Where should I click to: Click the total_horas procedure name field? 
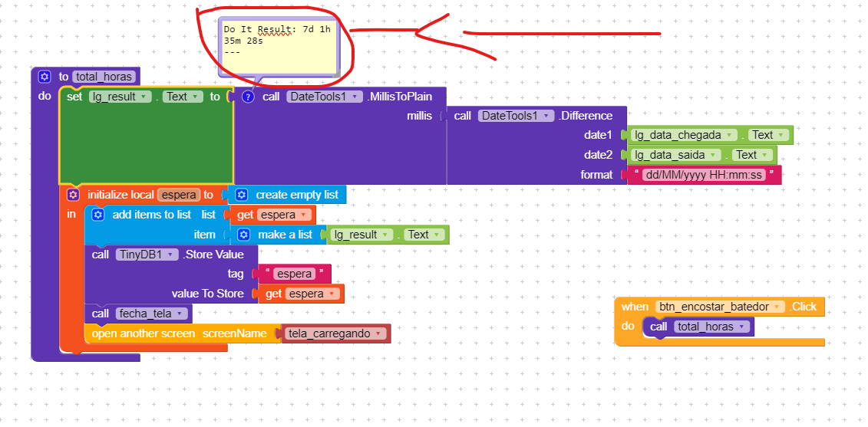pyautogui.click(x=105, y=77)
